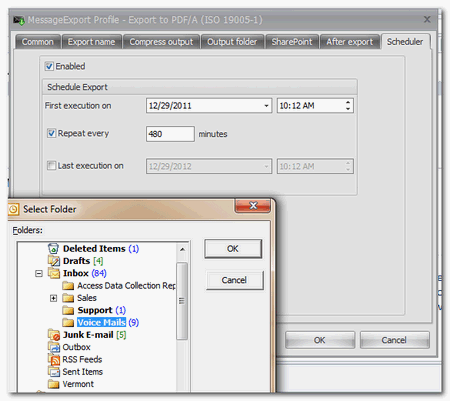Screen dimensions: 450x401
Task: Click Cancel in Select Folder dialog
Action: tap(234, 280)
